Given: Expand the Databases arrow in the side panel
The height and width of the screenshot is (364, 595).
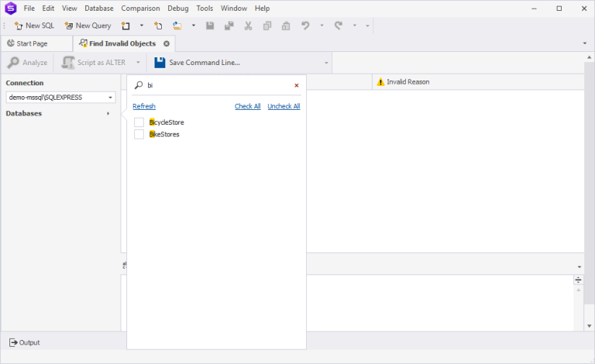Looking at the screenshot, I should 108,114.
